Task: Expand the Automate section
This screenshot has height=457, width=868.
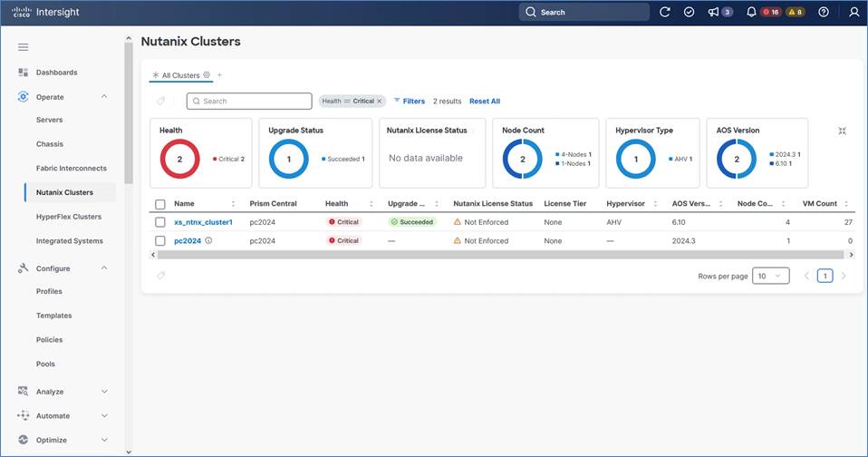Action: [x=104, y=416]
